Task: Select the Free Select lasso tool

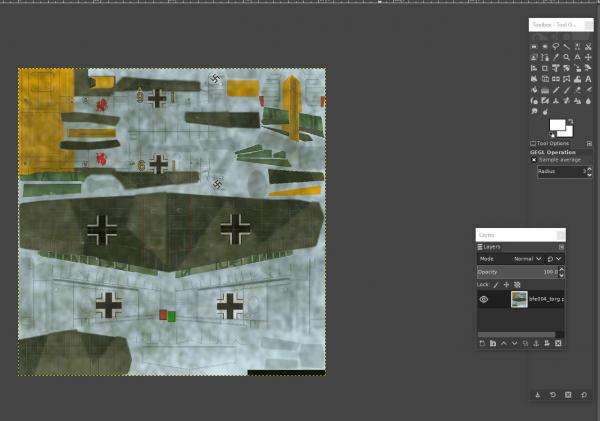Action: 556,47
